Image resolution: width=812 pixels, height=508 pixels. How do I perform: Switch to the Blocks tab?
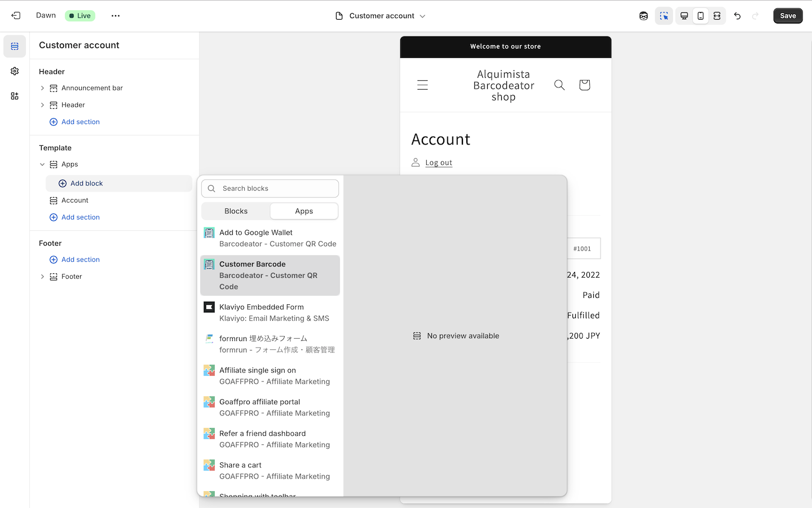pyautogui.click(x=236, y=211)
